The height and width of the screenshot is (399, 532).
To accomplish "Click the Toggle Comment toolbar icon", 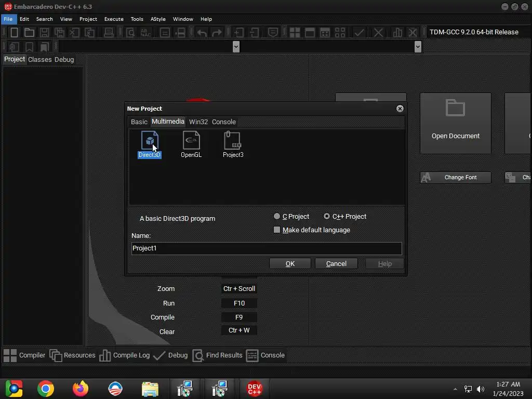I will click(273, 33).
